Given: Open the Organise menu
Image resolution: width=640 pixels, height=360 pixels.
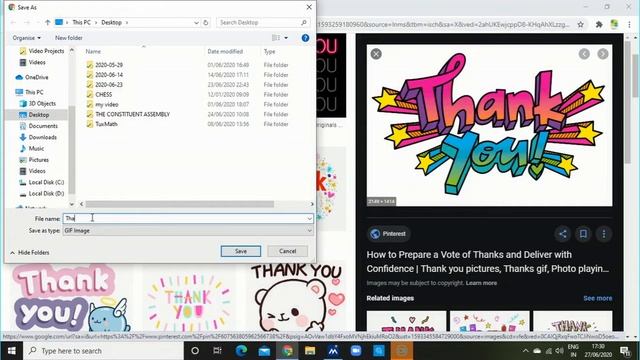Looking at the screenshot, I should click(27, 38).
